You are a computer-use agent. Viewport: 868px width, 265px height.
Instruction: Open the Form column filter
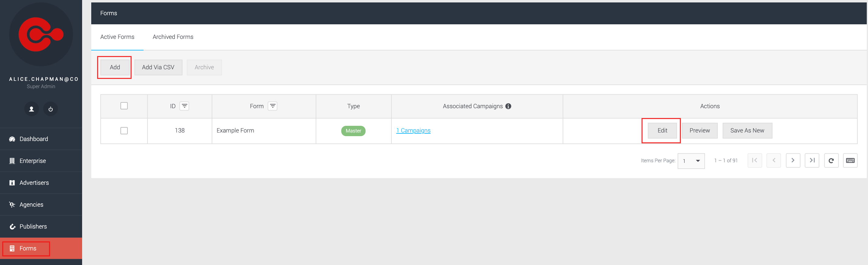coord(273,106)
